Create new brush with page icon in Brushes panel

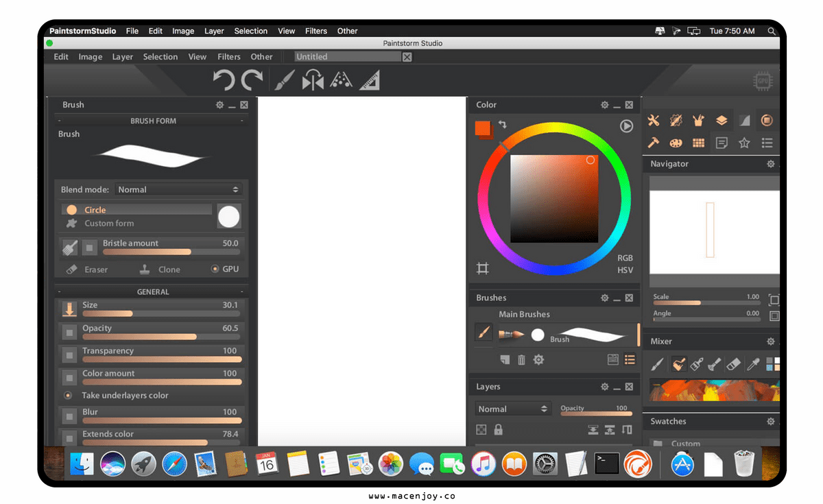505,359
